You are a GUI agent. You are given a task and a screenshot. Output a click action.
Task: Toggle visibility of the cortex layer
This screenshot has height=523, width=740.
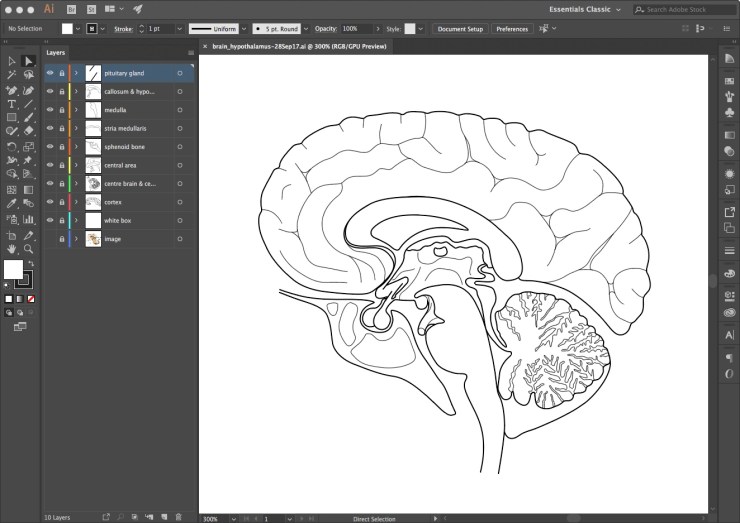coord(50,202)
